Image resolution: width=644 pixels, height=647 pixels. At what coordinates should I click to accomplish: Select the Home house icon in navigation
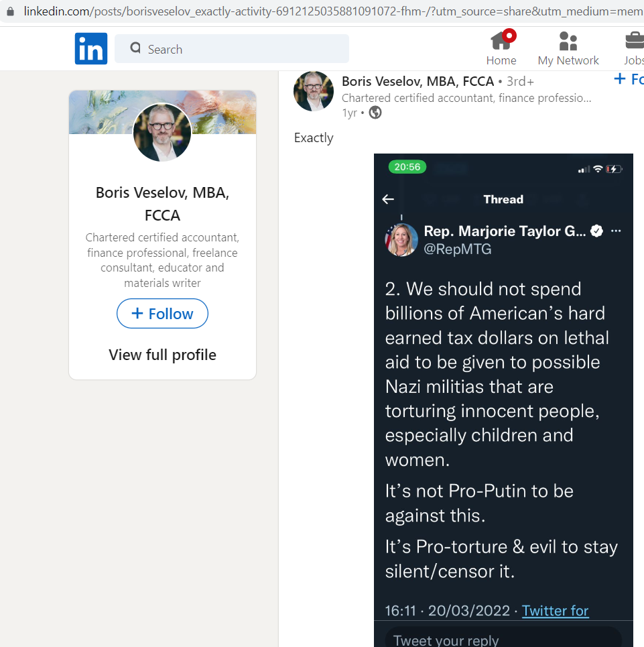501,41
